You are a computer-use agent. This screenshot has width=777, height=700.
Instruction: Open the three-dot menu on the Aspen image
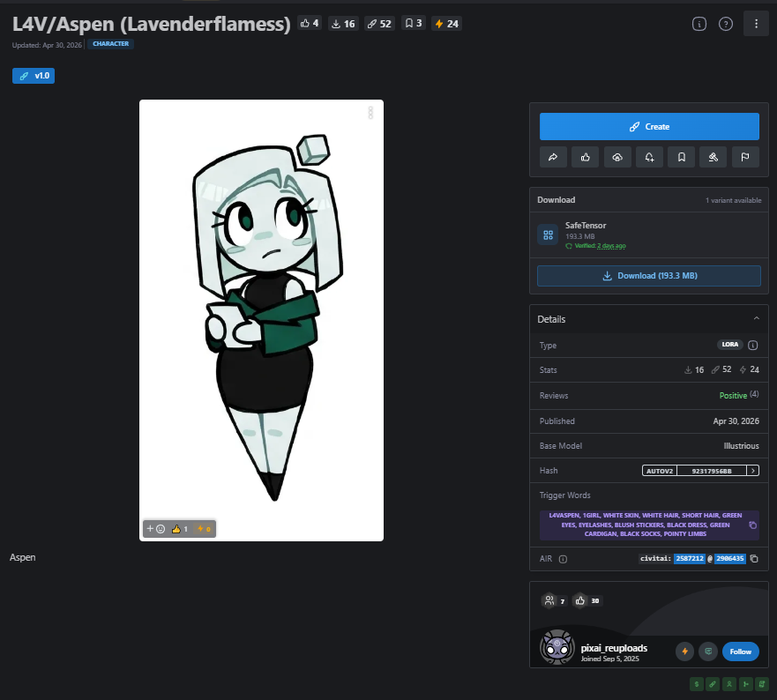click(370, 113)
